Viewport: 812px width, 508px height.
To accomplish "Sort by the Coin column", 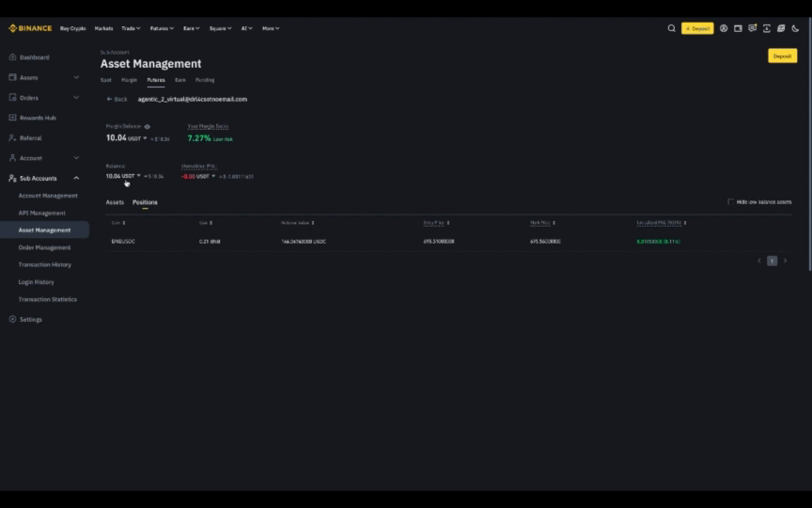I will tap(118, 223).
